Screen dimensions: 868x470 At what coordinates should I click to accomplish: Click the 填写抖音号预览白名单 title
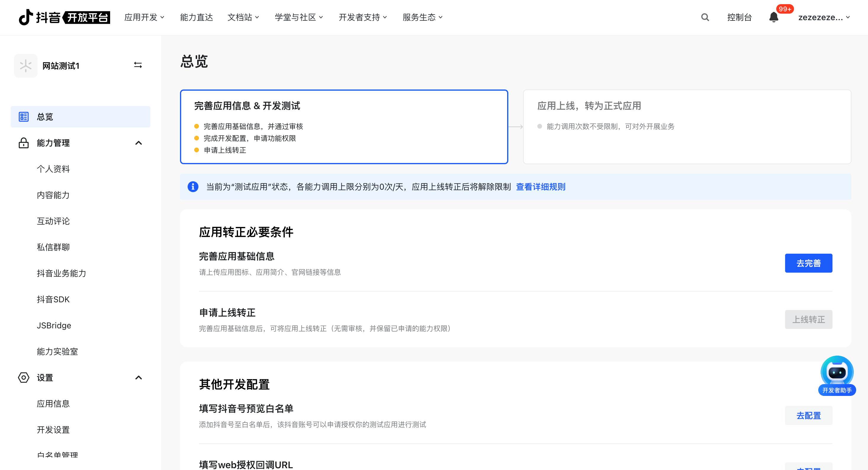pyautogui.click(x=246, y=409)
